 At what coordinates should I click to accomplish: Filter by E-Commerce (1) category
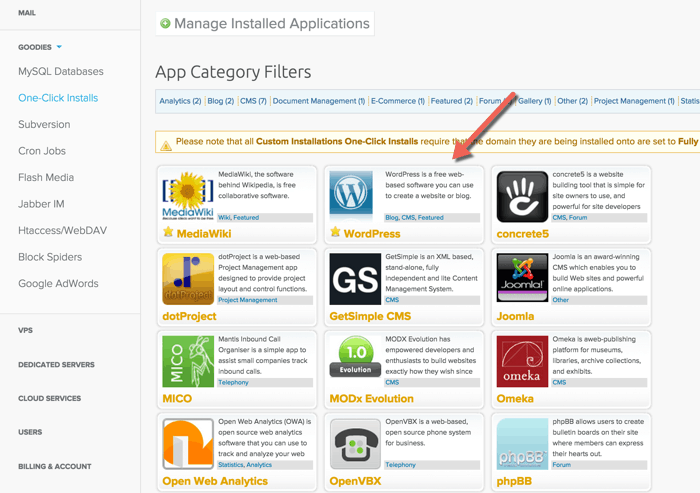click(x=398, y=101)
